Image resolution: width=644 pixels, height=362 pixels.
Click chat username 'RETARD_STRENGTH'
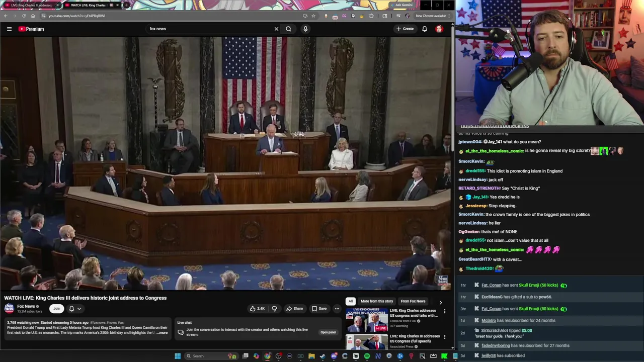click(479, 188)
